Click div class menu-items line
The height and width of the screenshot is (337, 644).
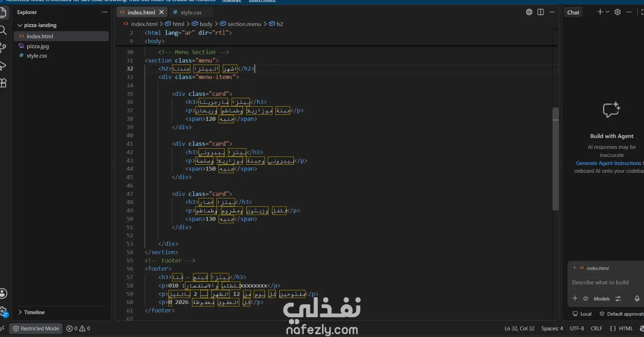pos(198,77)
